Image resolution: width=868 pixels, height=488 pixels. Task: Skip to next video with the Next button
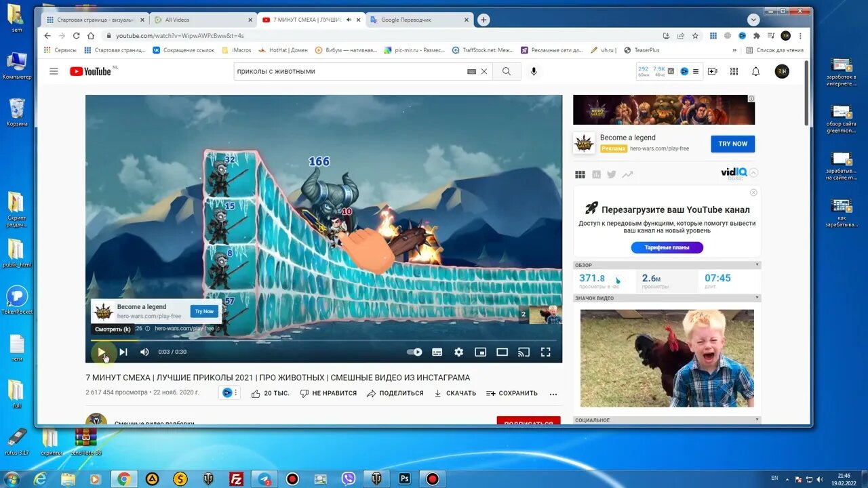(x=123, y=352)
